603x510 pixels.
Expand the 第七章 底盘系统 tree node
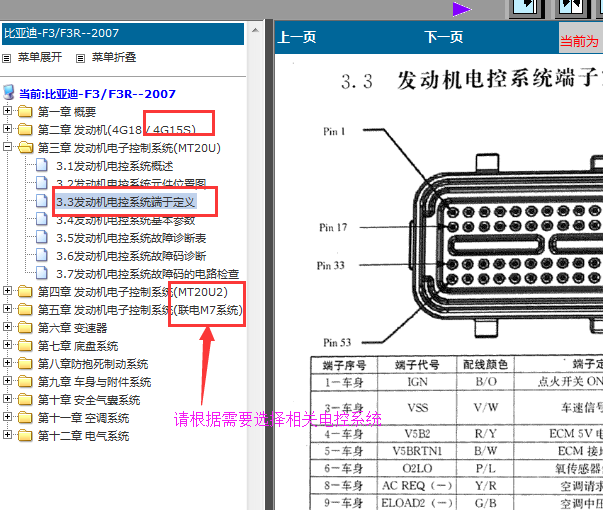coord(7,345)
